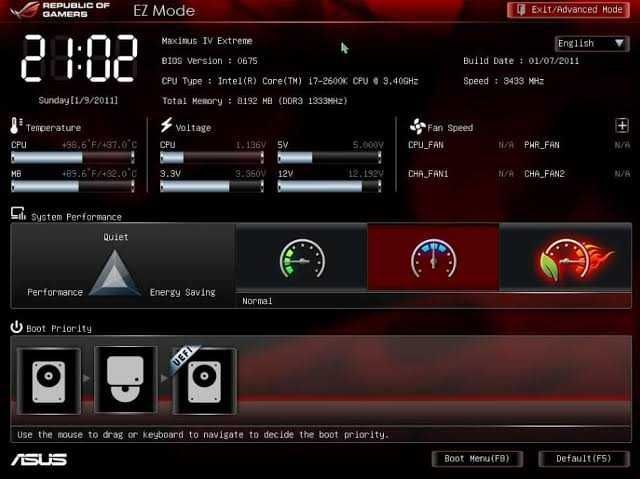Click the Boot Priority power icon
Viewport: 640px width, 479px height.
tap(16, 327)
